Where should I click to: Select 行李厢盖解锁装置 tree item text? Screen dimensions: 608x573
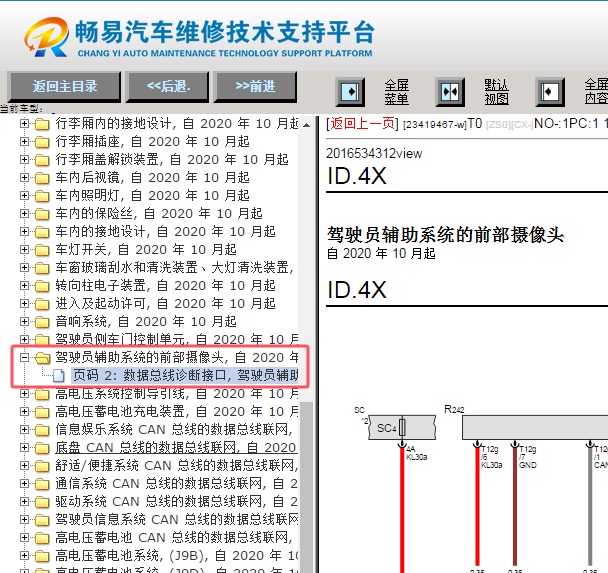[x=172, y=159]
